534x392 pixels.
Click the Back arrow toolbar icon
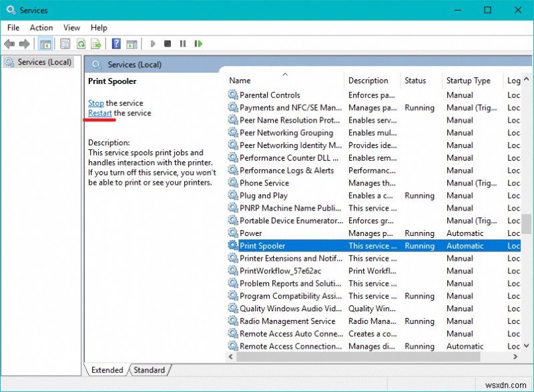coord(9,44)
